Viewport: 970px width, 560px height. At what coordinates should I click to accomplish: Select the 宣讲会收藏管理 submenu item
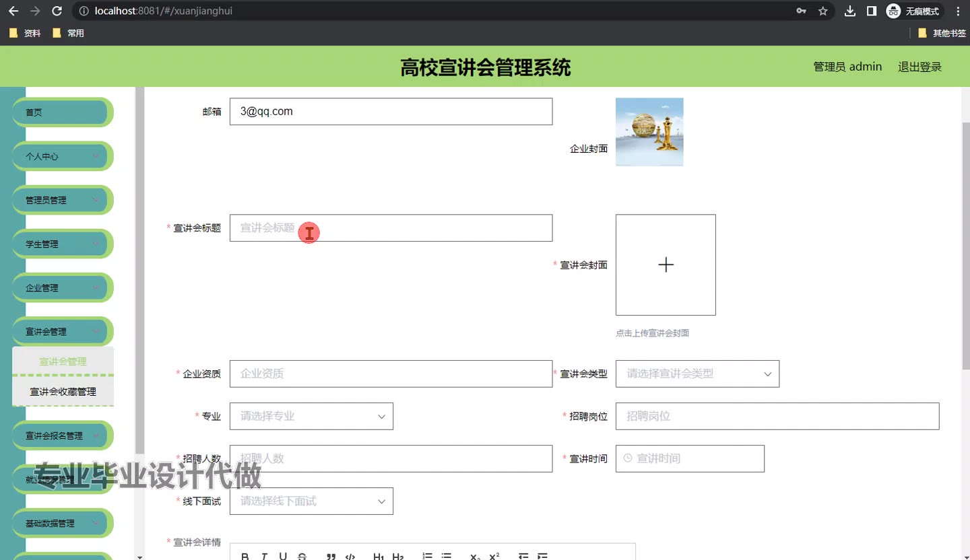(x=63, y=392)
